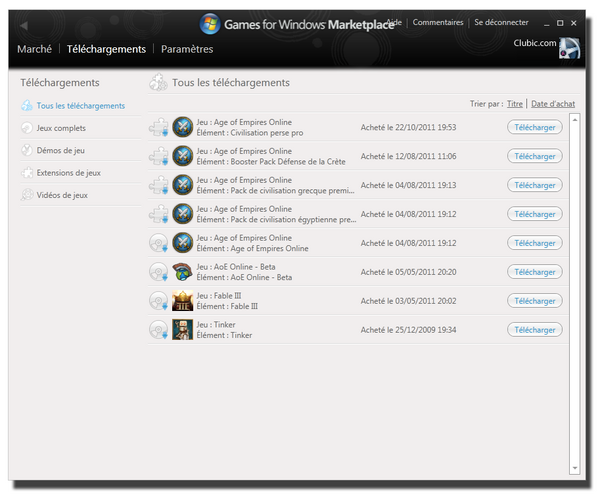Click the Extensions de jeux puzzle icon
The height and width of the screenshot is (499, 600).
tap(27, 173)
